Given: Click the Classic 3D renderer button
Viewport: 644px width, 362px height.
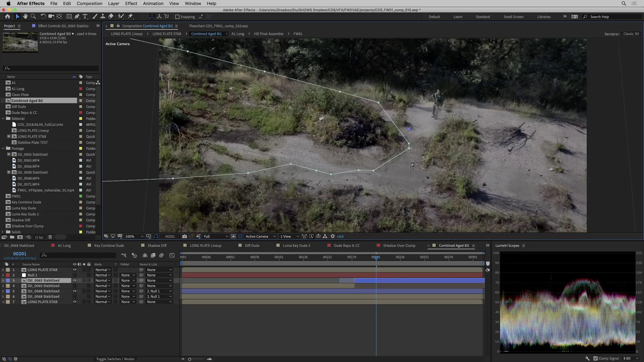Looking at the screenshot, I should click(631, 34).
